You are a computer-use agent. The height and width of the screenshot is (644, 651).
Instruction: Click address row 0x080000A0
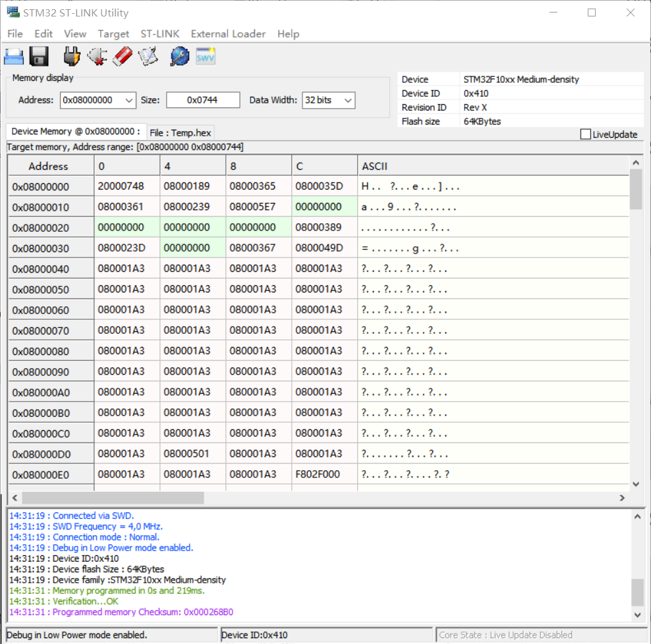[x=51, y=392]
